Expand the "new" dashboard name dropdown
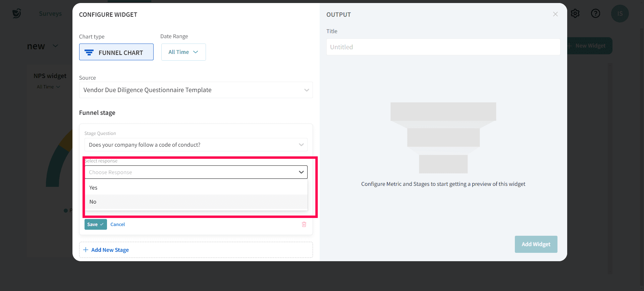Screen dimensions: 644x291 (56, 46)
